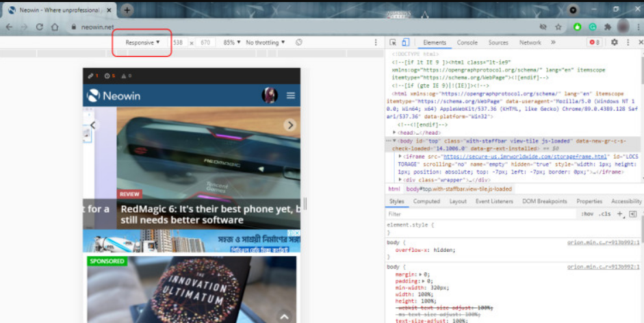644x323 pixels.
Task: Open the Computed pane tab
Action: tap(426, 201)
